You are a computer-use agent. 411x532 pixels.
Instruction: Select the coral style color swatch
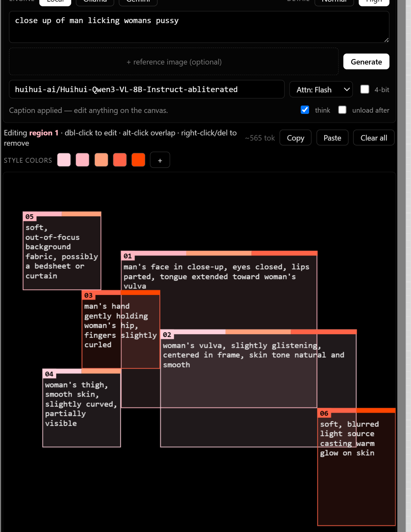pos(120,160)
